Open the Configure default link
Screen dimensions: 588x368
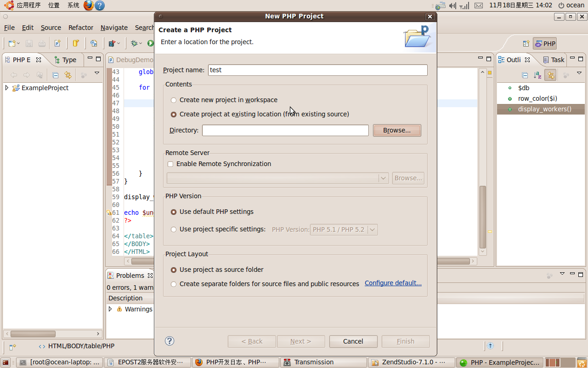click(x=393, y=283)
